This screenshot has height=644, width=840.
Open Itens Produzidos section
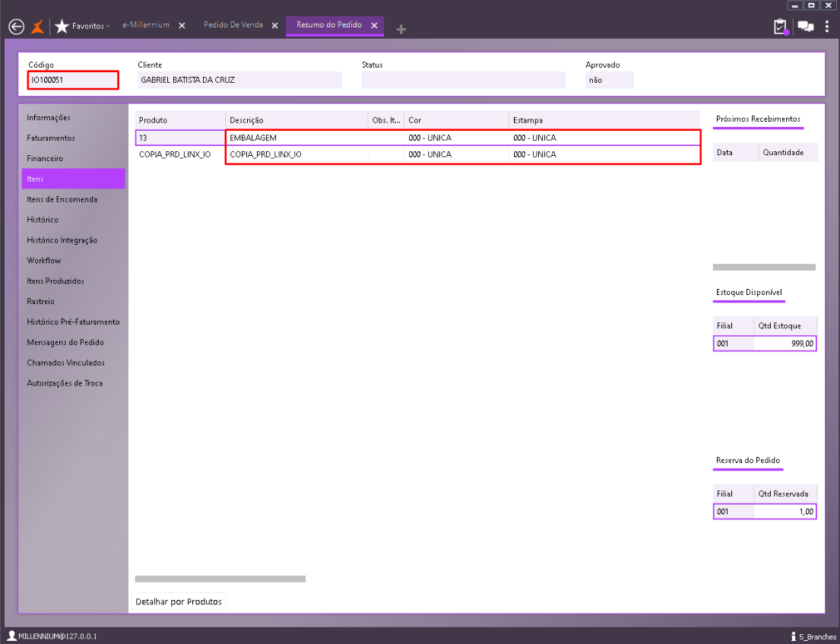pyautogui.click(x=74, y=281)
